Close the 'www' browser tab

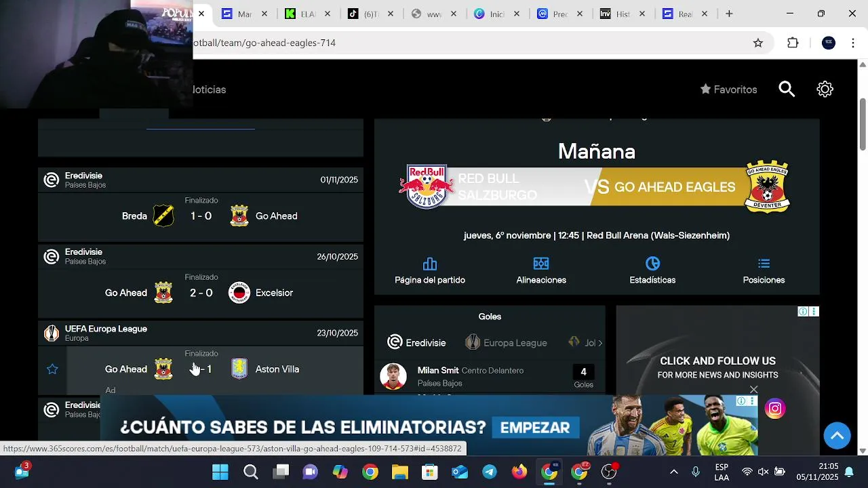coord(454,14)
